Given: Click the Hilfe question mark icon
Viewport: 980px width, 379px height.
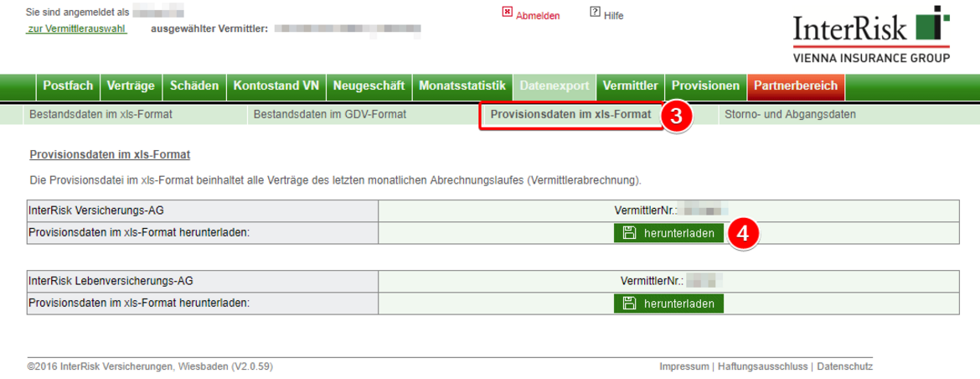Looking at the screenshot, I should click(595, 12).
